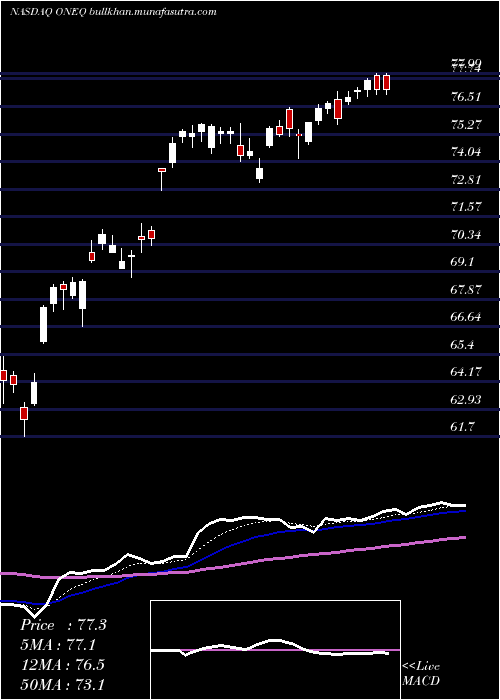Viewport: 500px width, 700px height.
Task: Click the 61.7 price axis label
Action: click(x=462, y=427)
